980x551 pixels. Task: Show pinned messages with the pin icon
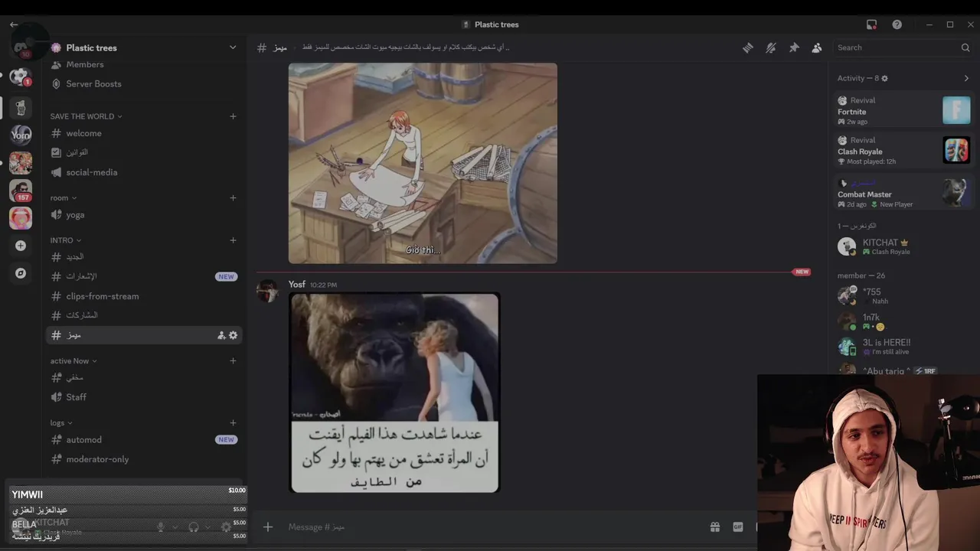coord(794,47)
